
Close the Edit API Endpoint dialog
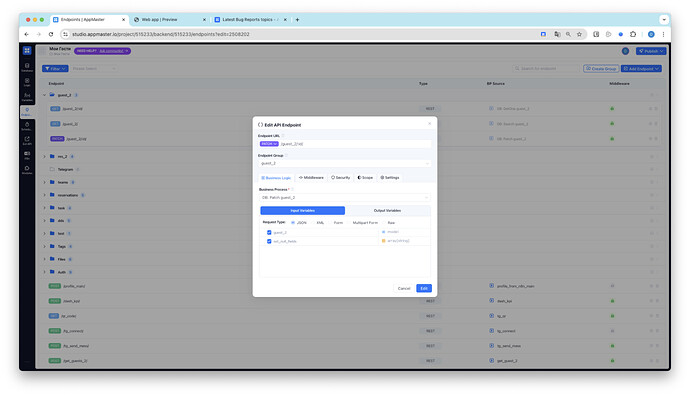429,124
